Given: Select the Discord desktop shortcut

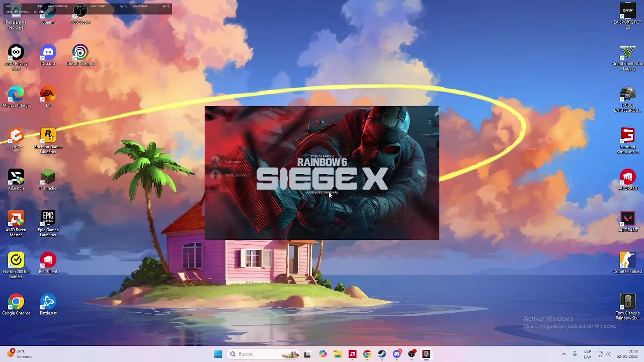Looking at the screenshot, I should [x=48, y=55].
